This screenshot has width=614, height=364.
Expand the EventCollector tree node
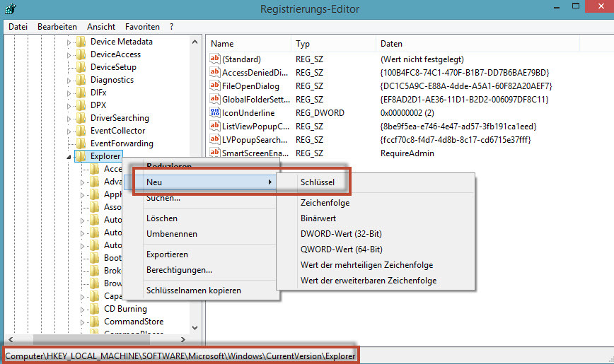coord(69,131)
